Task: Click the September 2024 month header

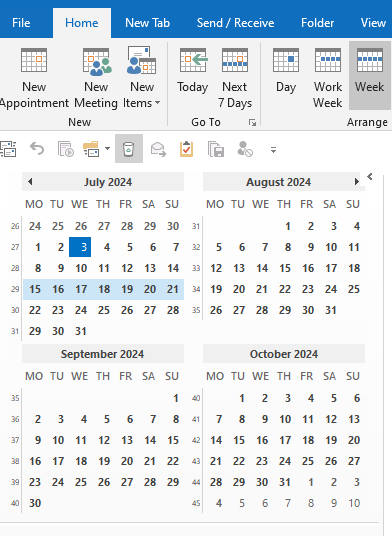Action: point(103,354)
